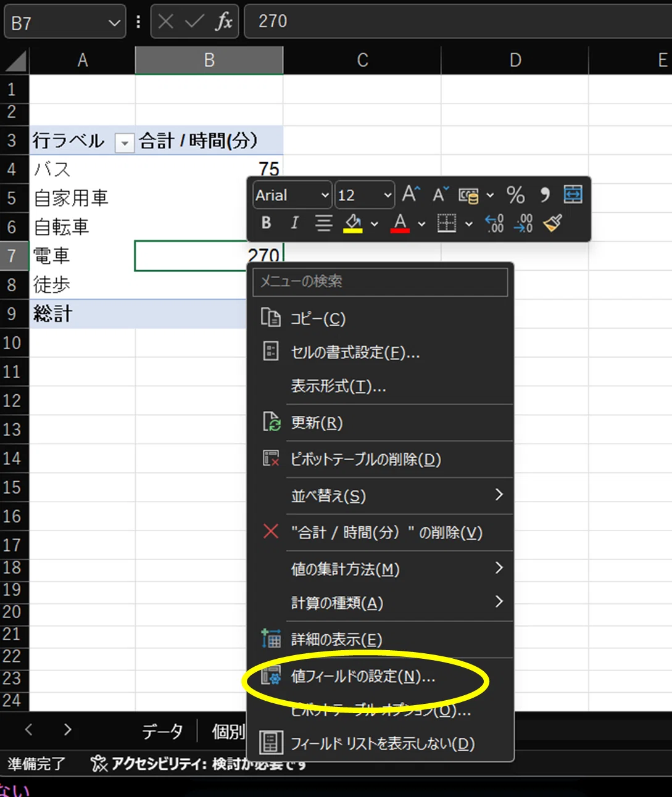Image resolution: width=672 pixels, height=797 pixels.
Task: Click cell 電車
Action: 82,255
